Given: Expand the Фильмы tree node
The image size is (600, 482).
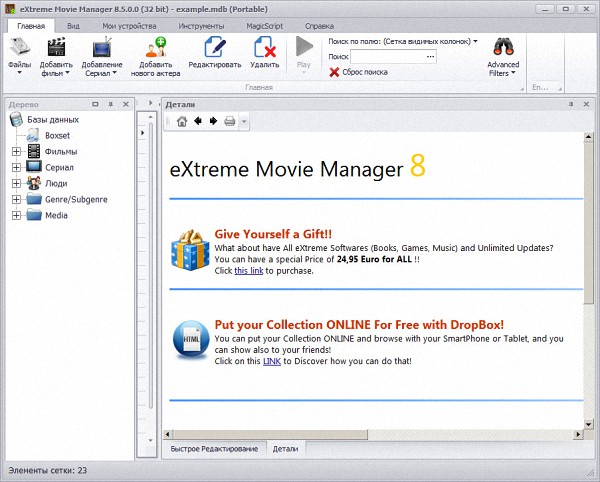Looking at the screenshot, I should tap(16, 151).
